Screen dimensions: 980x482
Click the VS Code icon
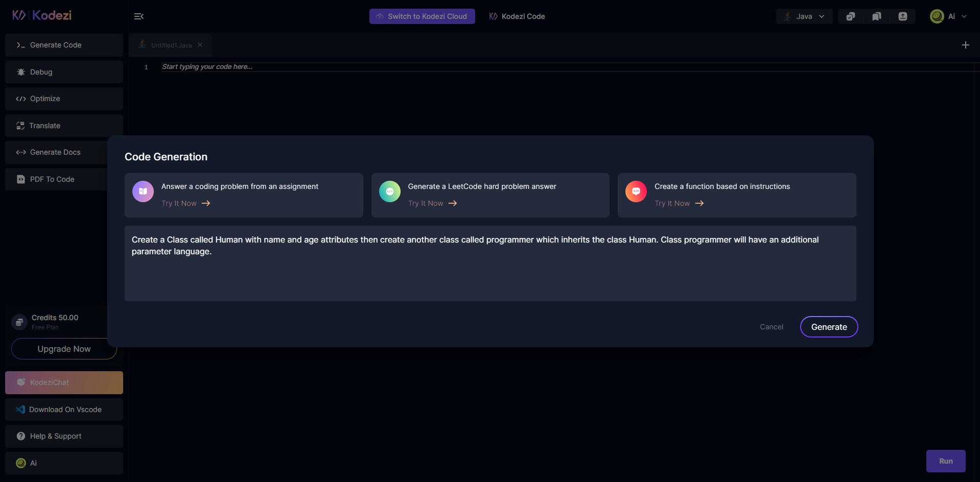point(20,409)
